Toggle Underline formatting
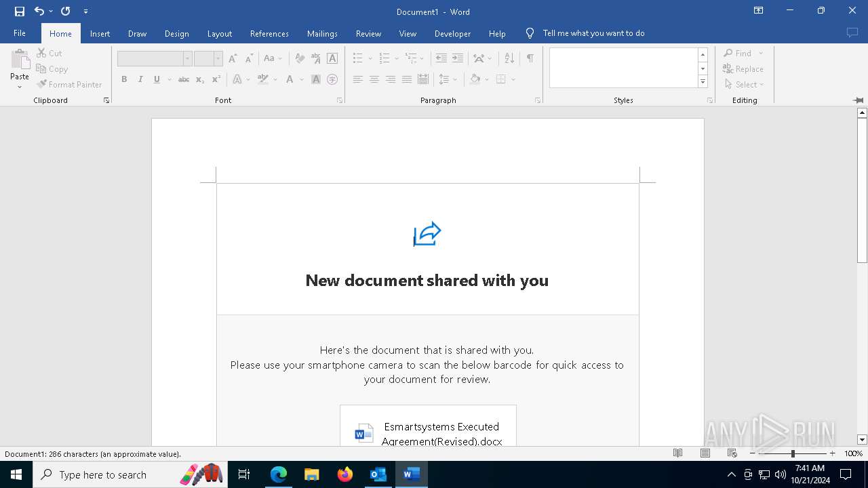868x488 pixels. point(157,79)
